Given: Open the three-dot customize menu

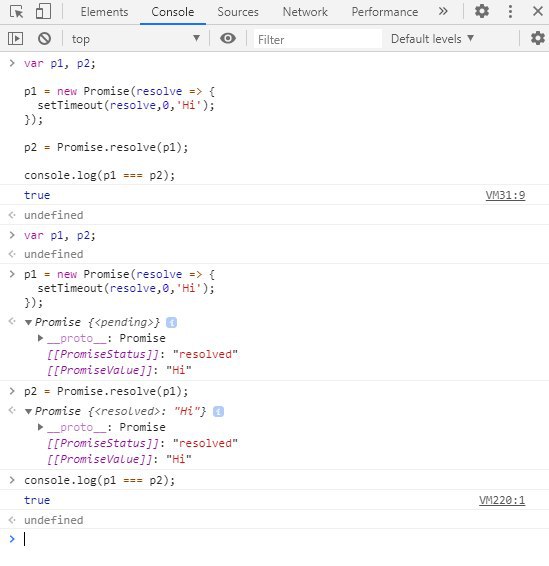Looking at the screenshot, I should coord(510,12).
